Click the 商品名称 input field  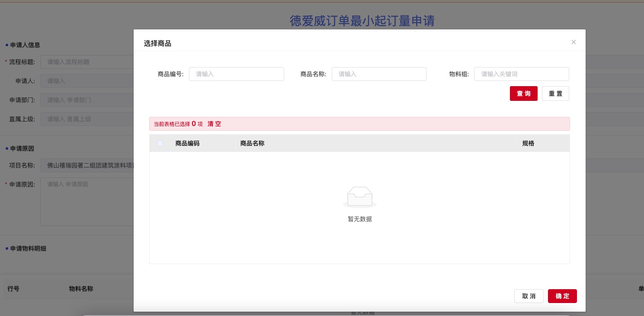coord(379,74)
